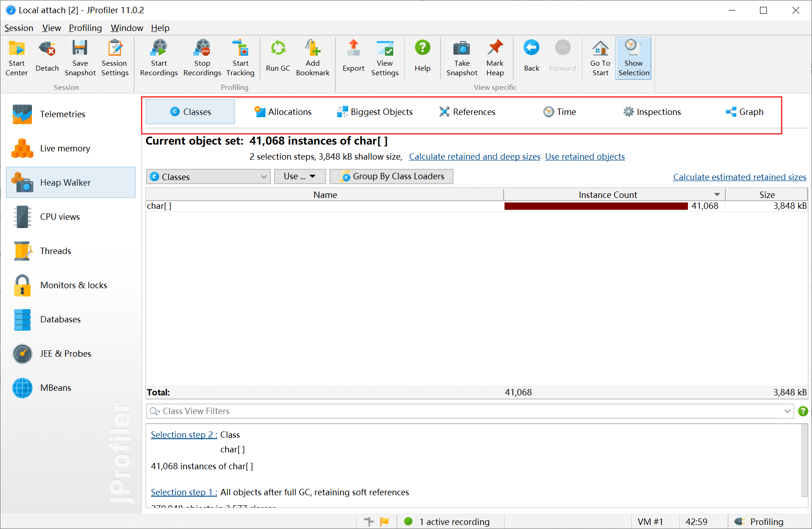
Task: Switch to the Graph view
Action: (x=744, y=112)
